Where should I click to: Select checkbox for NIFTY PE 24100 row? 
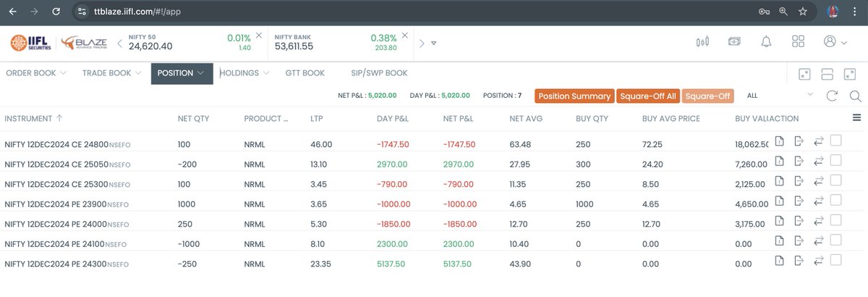[x=835, y=240]
